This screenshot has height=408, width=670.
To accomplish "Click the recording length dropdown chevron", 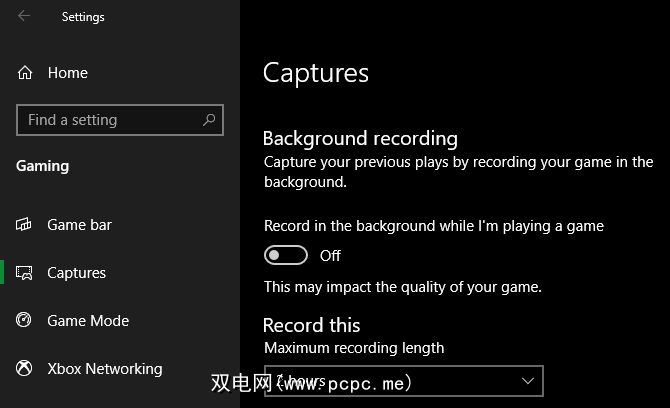I will coord(528,381).
